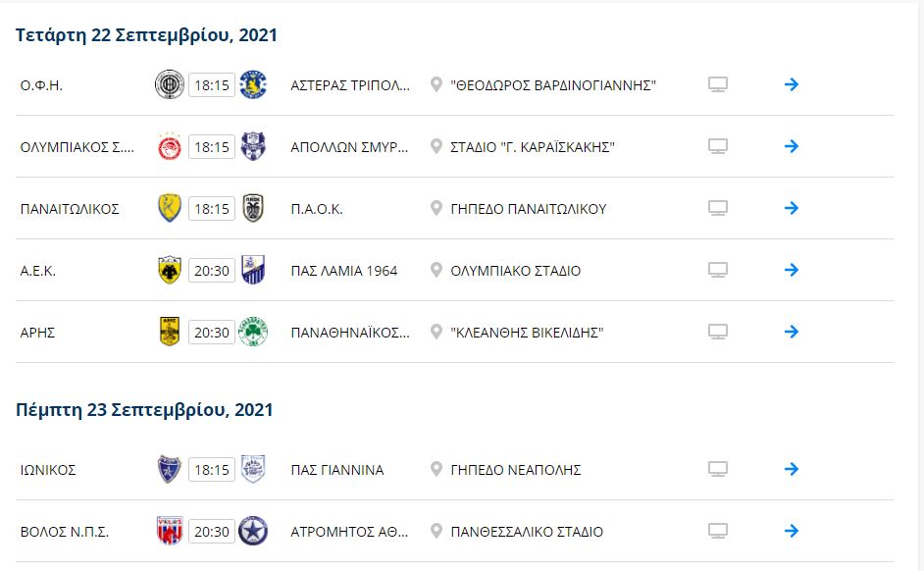Click the Π.Α.Ο.Κ. black eagle crest
The height and width of the screenshot is (571, 924).
tap(253, 208)
